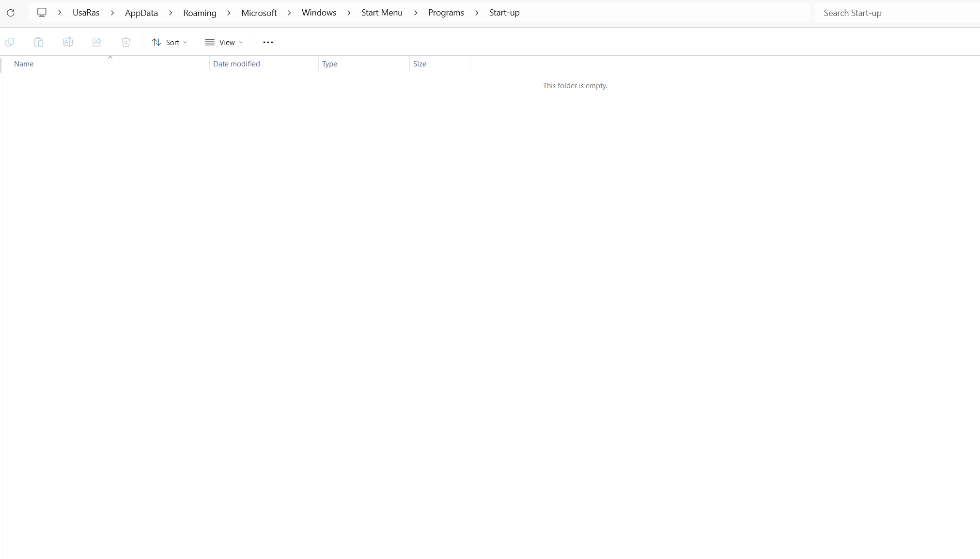
Task: Open the Roaming folder from the breadcrumb
Action: pos(199,13)
